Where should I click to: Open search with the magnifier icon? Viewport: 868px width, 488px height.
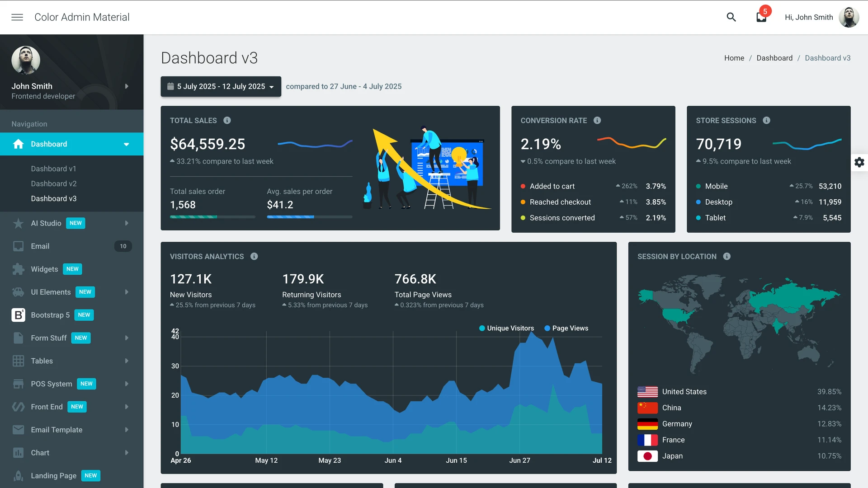click(x=731, y=17)
